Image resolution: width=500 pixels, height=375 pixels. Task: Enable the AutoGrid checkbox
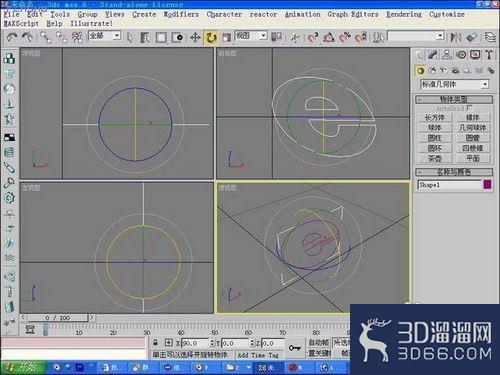(469, 108)
